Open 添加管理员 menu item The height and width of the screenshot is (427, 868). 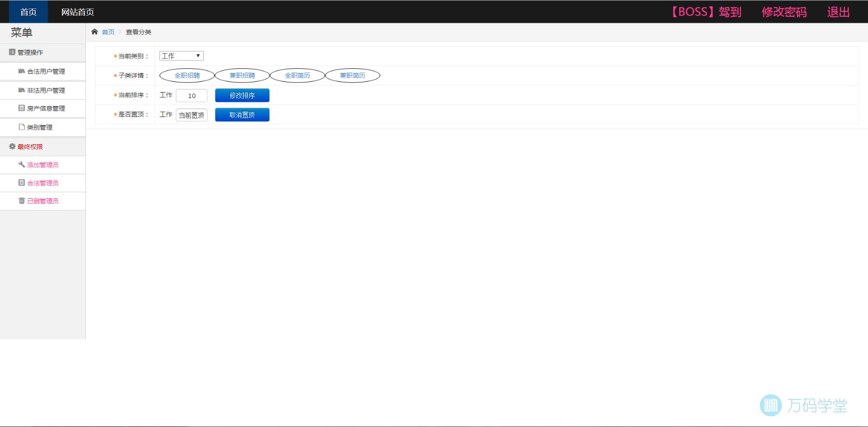pos(43,165)
